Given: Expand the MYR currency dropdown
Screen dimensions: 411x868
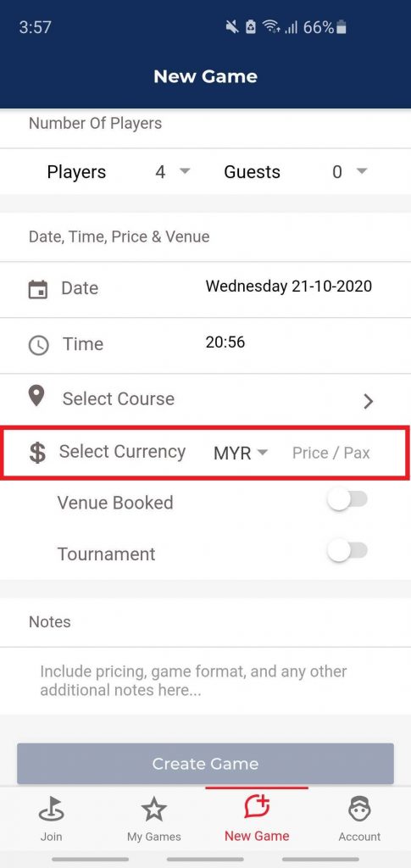Looking at the screenshot, I should (x=241, y=453).
